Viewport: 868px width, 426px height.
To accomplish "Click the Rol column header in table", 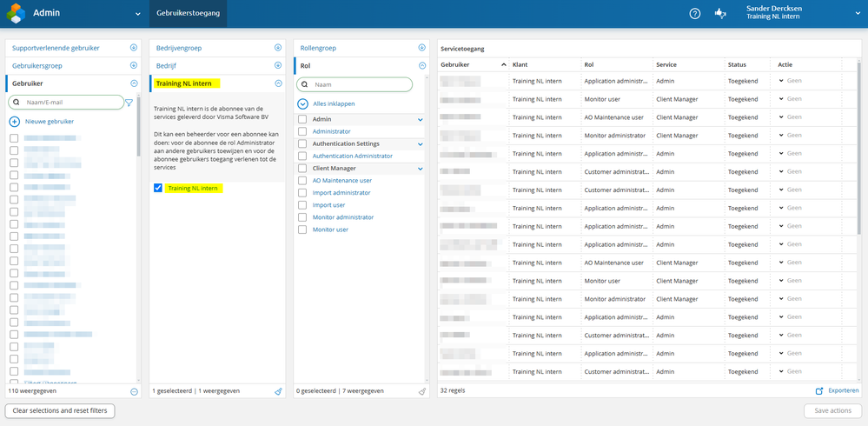I will tap(589, 65).
